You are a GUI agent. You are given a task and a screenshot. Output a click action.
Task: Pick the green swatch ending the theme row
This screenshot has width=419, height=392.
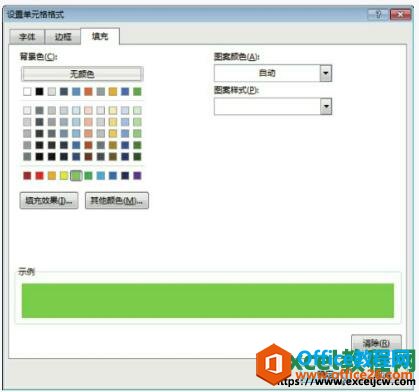[x=137, y=91]
